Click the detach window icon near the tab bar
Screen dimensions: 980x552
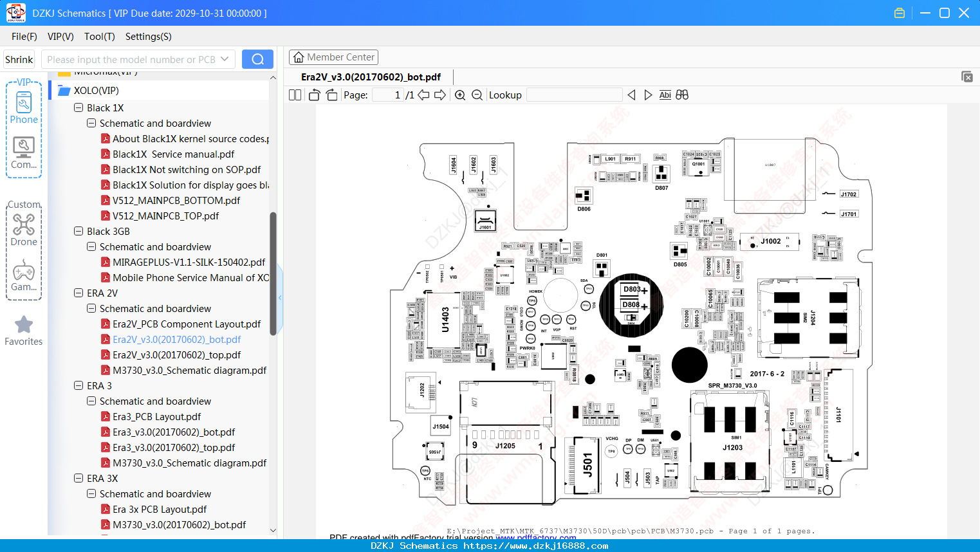[x=967, y=77]
